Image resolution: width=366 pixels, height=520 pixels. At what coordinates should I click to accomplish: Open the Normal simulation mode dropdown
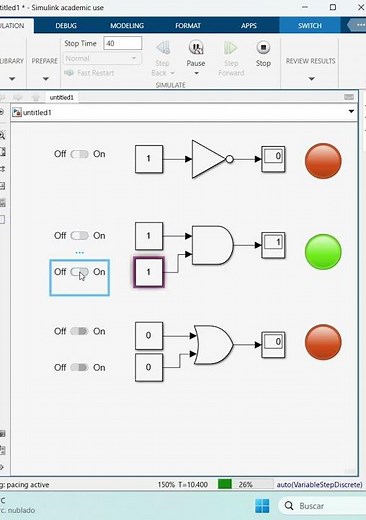[102, 58]
